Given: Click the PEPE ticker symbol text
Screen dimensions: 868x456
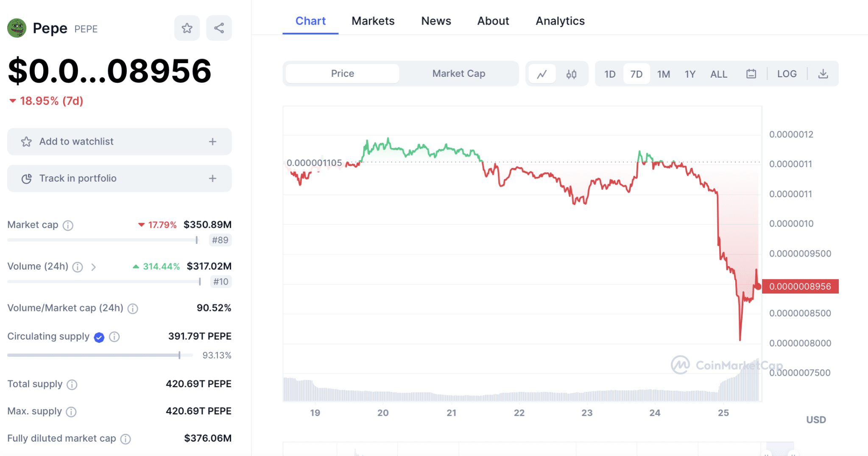Looking at the screenshot, I should point(86,29).
